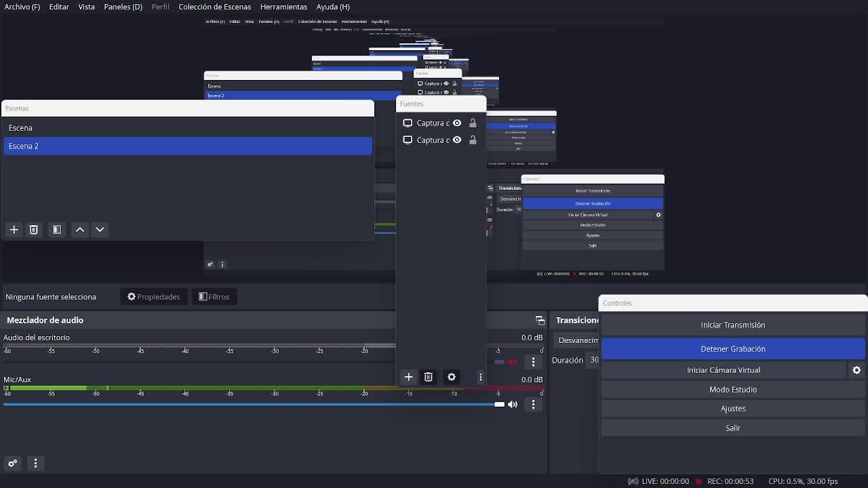Viewport: 868px width, 488px height.
Task: Click the monitor icon of the second Captura source
Action: tap(408, 140)
